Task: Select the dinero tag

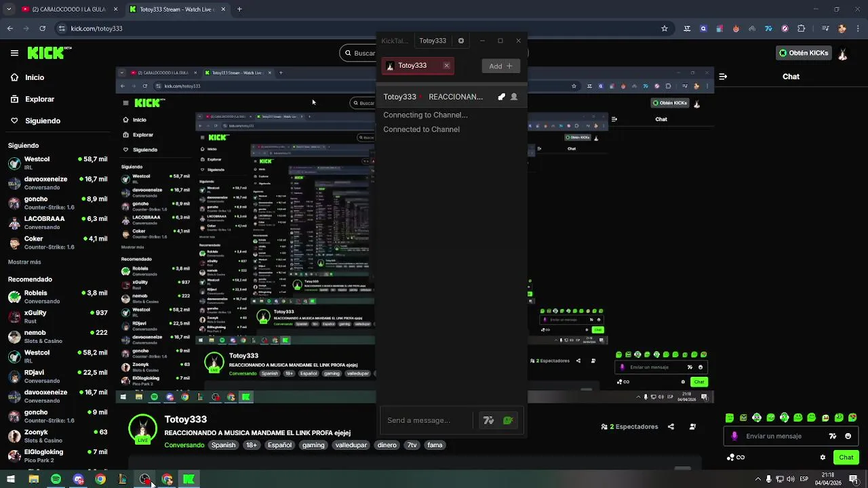Action: (387, 445)
